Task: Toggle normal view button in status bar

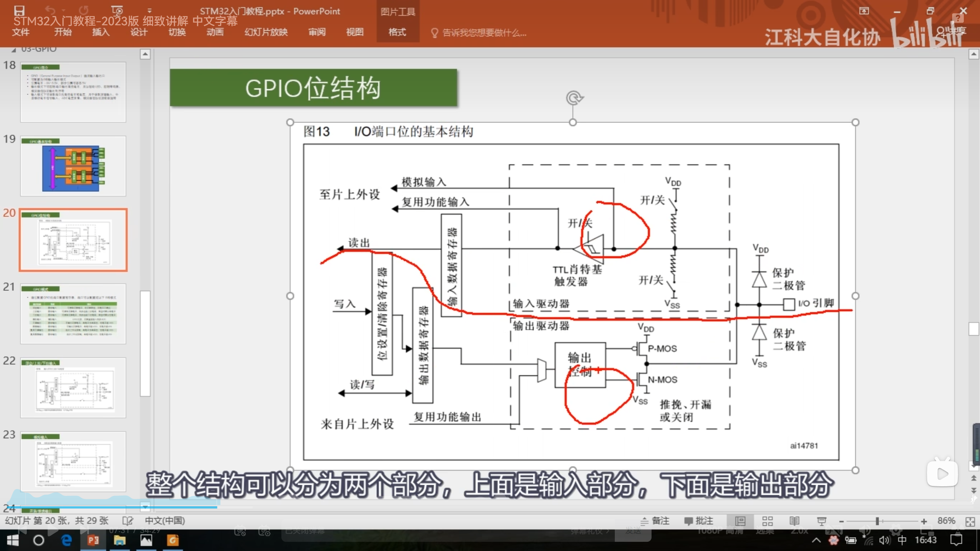Action: (740, 521)
